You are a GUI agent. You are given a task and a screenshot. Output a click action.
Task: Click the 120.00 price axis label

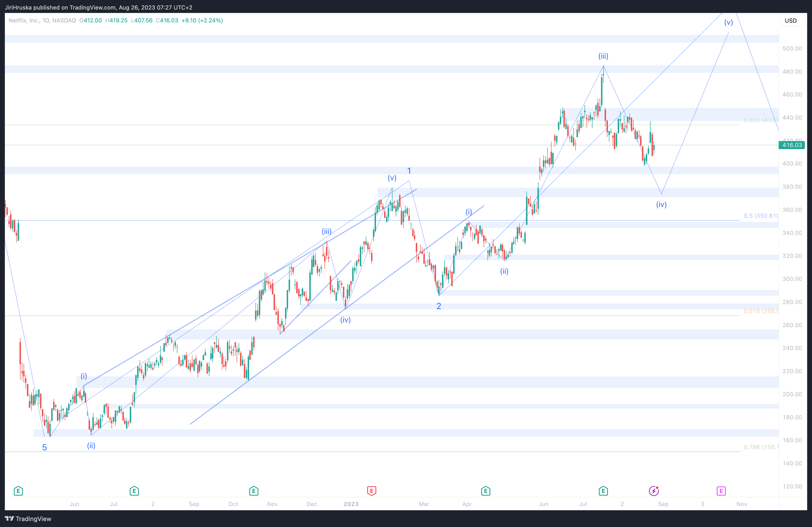pos(792,486)
